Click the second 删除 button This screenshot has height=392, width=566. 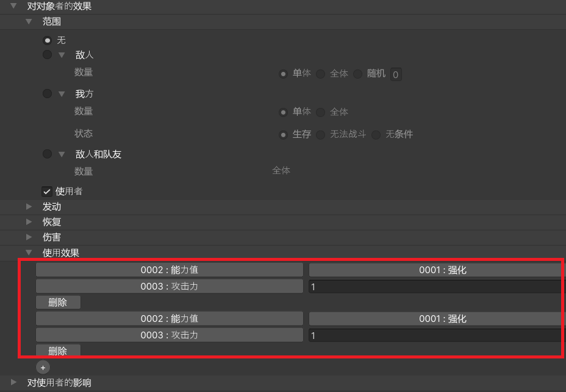(x=58, y=351)
